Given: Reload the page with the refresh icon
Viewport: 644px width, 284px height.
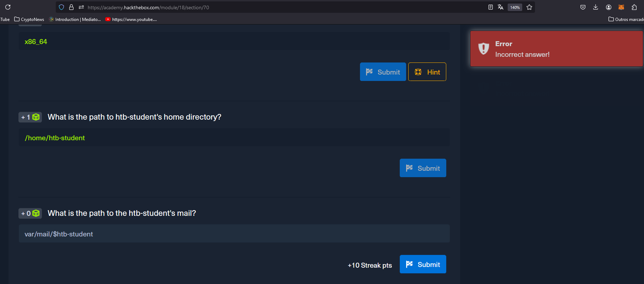Looking at the screenshot, I should [x=8, y=7].
